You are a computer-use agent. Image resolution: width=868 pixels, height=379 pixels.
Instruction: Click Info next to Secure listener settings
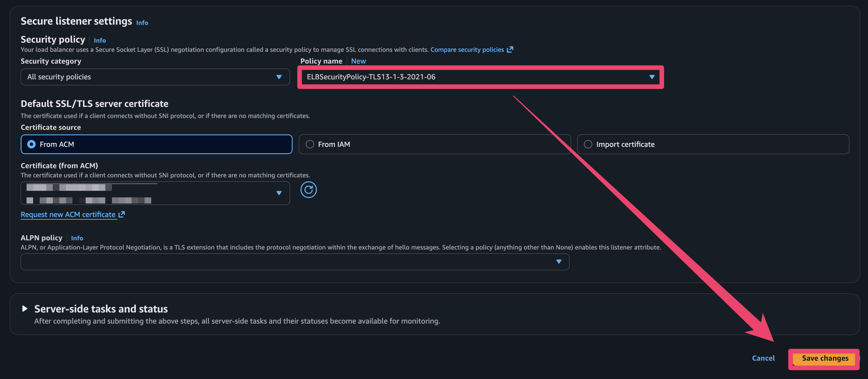pos(142,23)
